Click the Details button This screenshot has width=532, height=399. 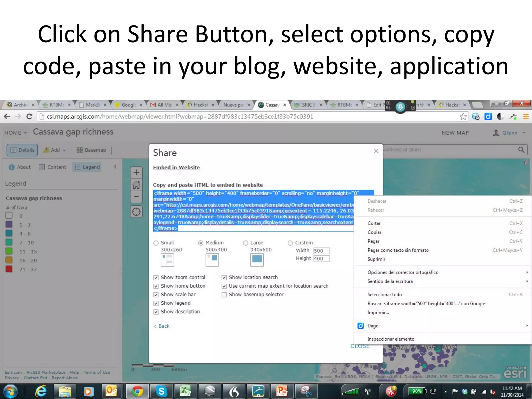tap(22, 150)
